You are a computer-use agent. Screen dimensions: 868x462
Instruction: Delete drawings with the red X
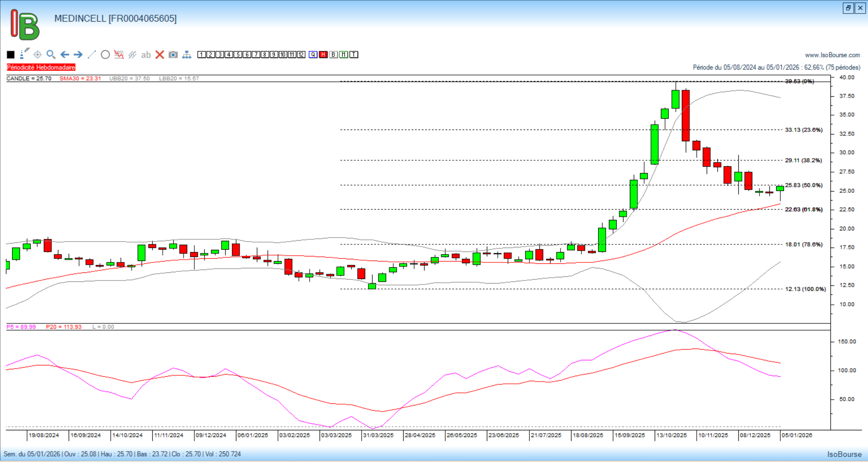pyautogui.click(x=160, y=55)
